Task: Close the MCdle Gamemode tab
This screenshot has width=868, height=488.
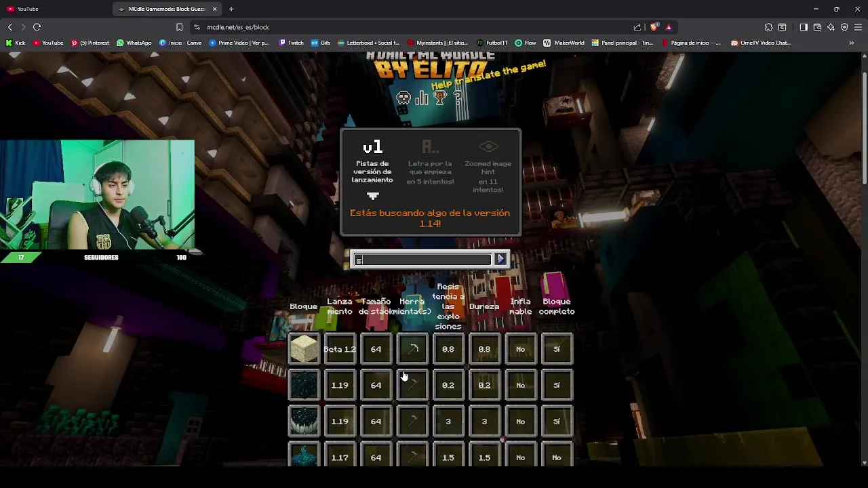Action: pos(215,9)
